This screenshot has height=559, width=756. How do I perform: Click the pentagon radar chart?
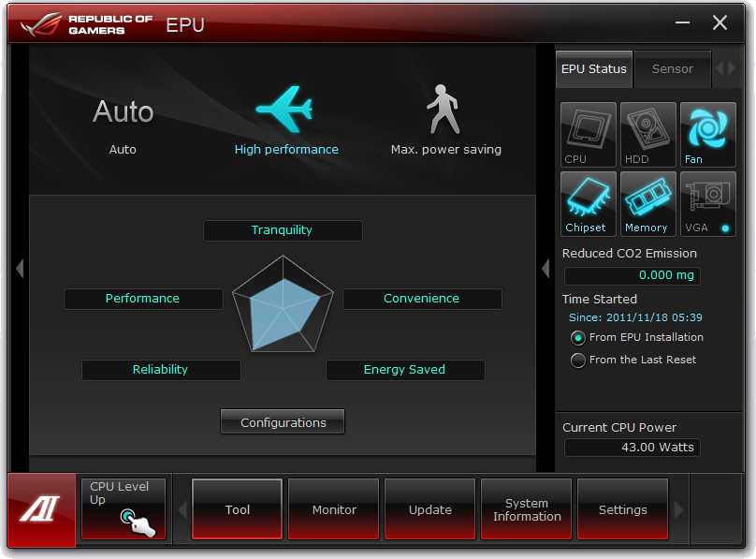[283, 304]
